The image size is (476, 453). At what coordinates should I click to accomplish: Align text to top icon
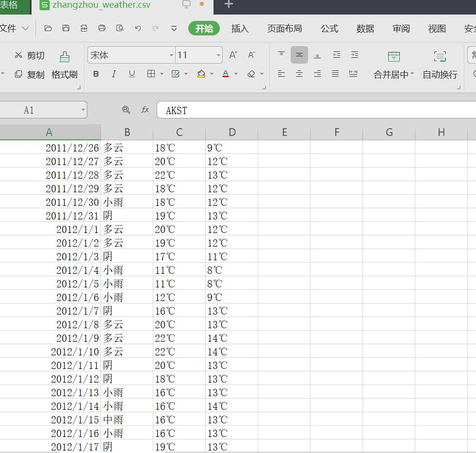point(281,55)
